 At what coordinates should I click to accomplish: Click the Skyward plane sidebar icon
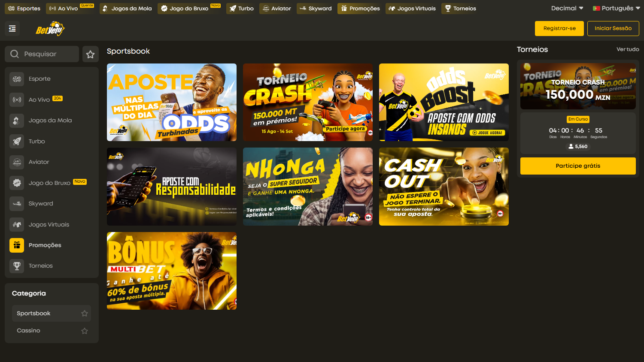pyautogui.click(x=17, y=204)
